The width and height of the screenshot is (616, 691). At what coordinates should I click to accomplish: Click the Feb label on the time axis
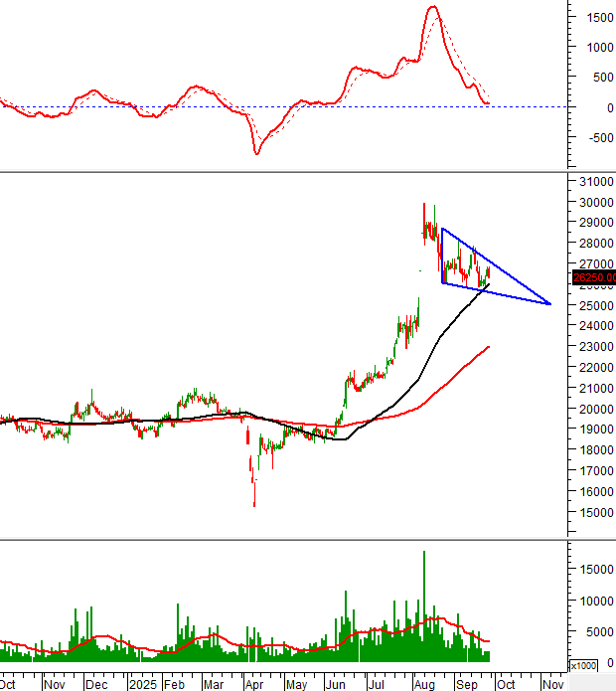point(175,684)
